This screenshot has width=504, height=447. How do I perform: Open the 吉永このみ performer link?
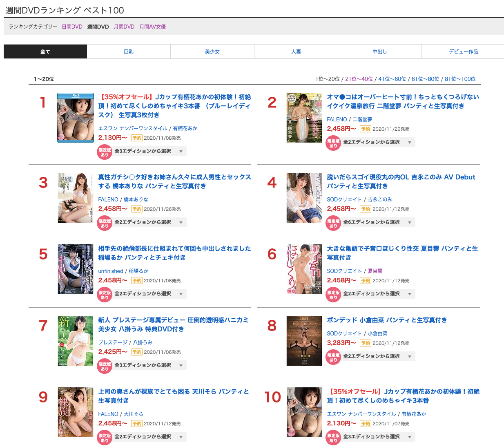click(x=380, y=199)
